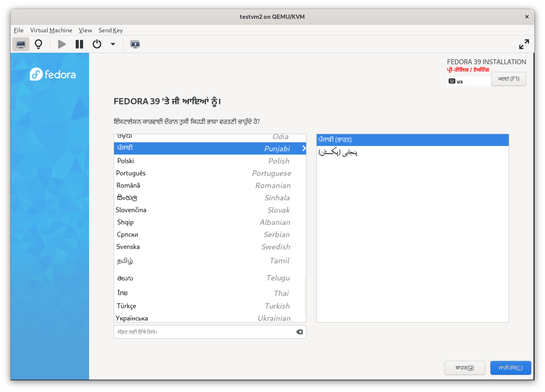Open the Send Key menu

tap(110, 30)
